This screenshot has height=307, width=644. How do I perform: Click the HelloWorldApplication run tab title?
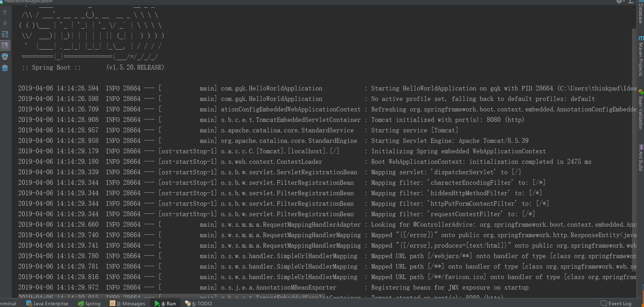(x=28, y=2)
